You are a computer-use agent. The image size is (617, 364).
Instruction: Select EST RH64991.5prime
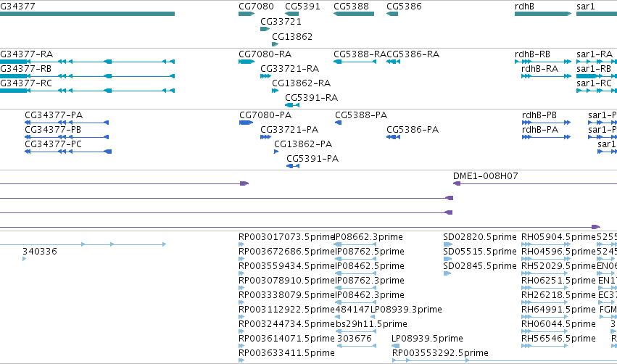545,317
